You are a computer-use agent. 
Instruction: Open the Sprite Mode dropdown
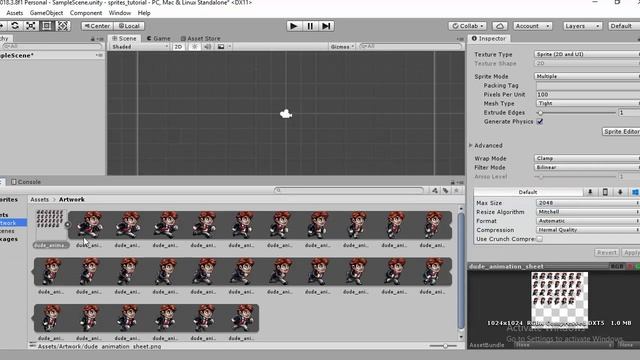[x=587, y=76]
